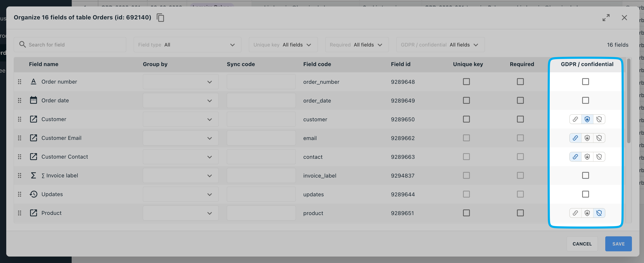Open the Unique key filter dropdown
The width and height of the screenshot is (644, 263).
coord(283,45)
